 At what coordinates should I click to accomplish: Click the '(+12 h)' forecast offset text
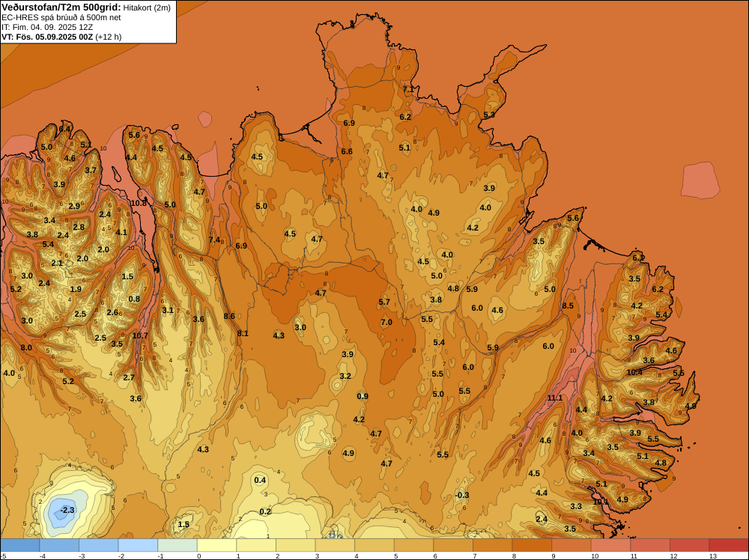(x=109, y=37)
